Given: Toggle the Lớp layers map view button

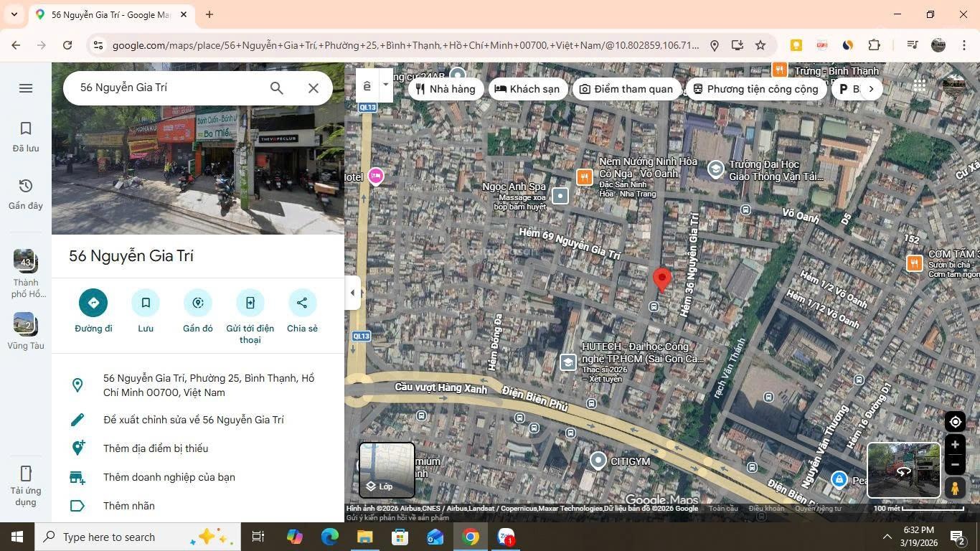Looking at the screenshot, I should point(387,470).
